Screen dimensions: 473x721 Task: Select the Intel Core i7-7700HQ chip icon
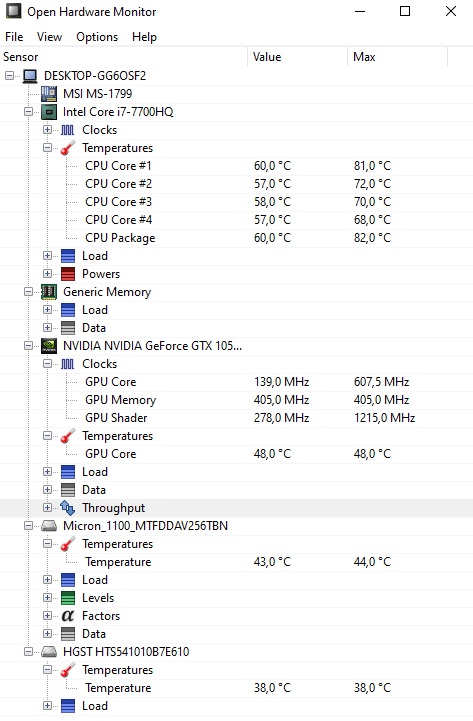tap(49, 112)
